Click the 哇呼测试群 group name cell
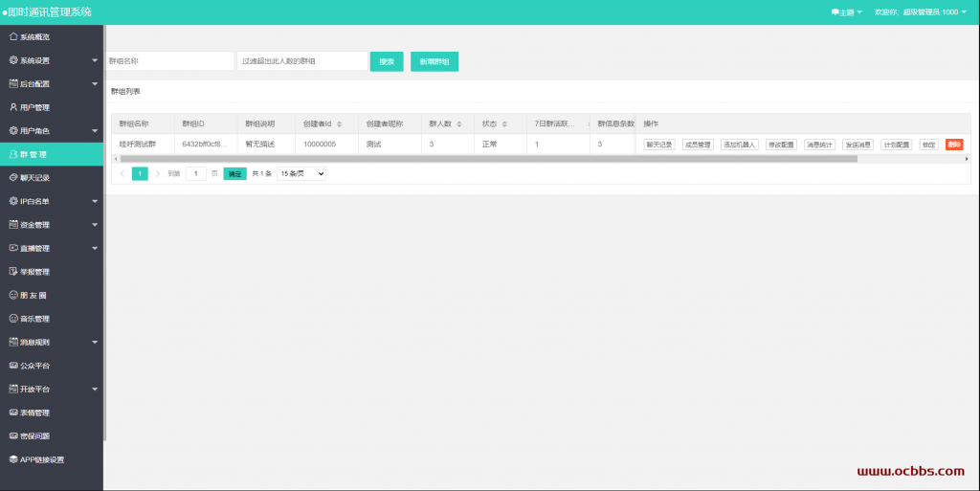The width and height of the screenshot is (980, 491). [144, 144]
